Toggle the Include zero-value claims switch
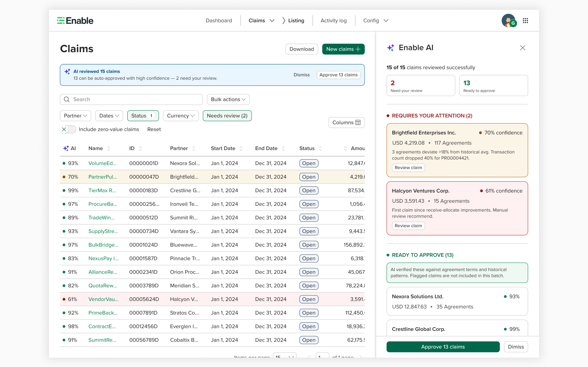 (x=68, y=129)
